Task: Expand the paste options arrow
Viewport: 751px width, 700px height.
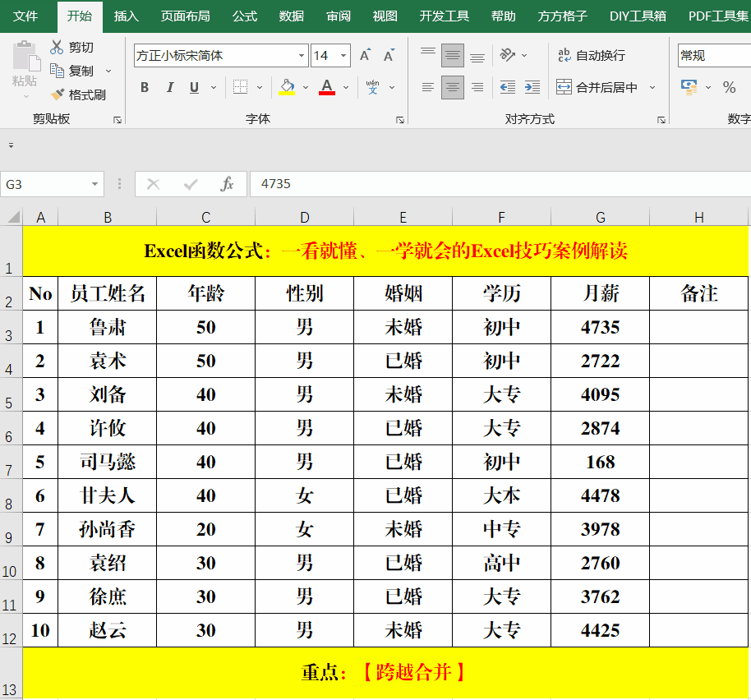Action: click(25, 96)
